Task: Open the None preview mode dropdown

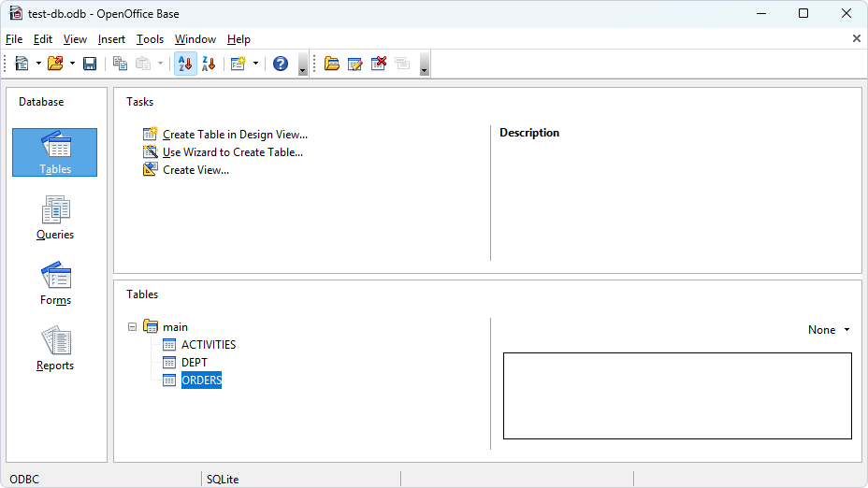Action: point(829,330)
